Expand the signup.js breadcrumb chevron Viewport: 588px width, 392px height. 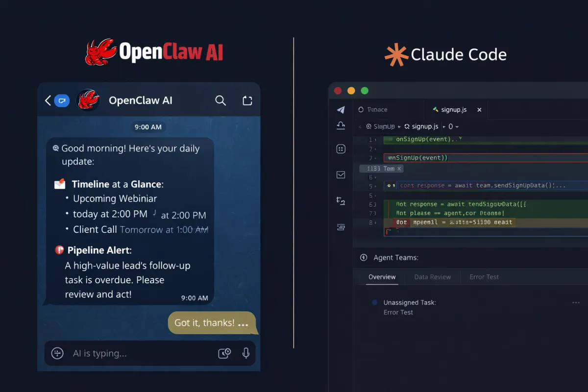coord(443,126)
